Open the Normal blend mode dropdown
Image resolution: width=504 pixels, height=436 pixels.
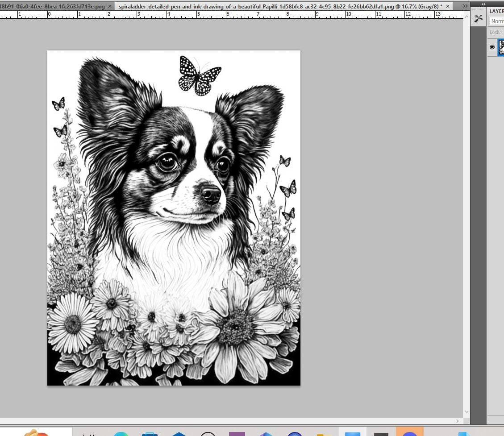coord(497,21)
